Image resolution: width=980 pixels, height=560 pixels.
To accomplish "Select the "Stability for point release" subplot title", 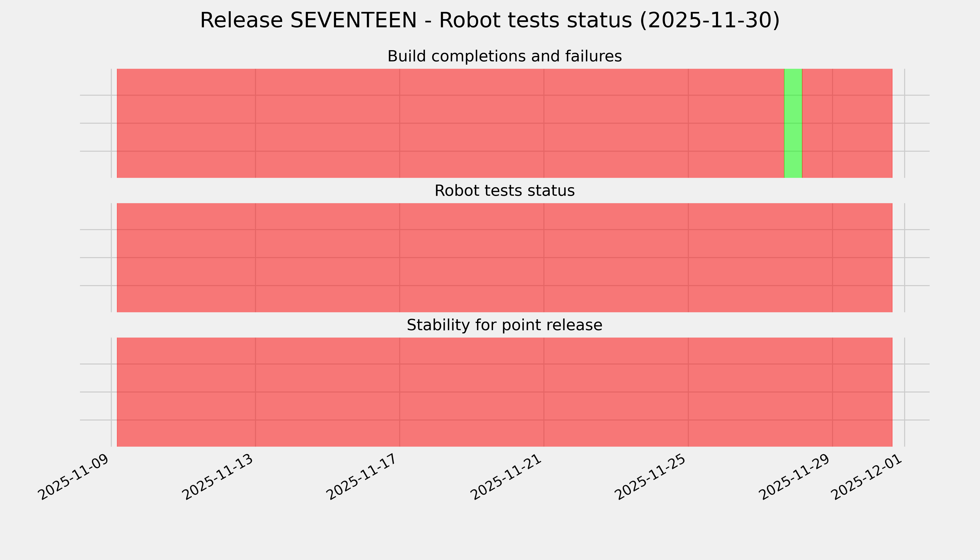I will 504,325.
